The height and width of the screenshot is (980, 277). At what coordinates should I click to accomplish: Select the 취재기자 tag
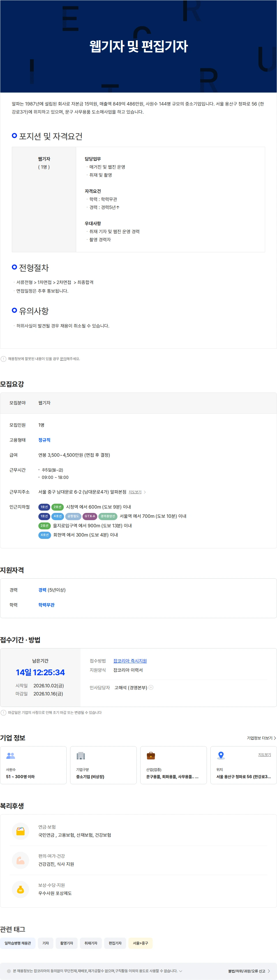(91, 943)
